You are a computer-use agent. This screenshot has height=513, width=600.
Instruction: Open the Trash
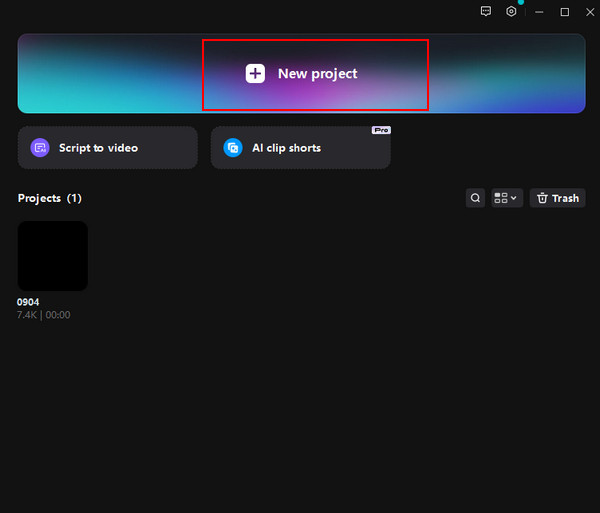pyautogui.click(x=558, y=198)
